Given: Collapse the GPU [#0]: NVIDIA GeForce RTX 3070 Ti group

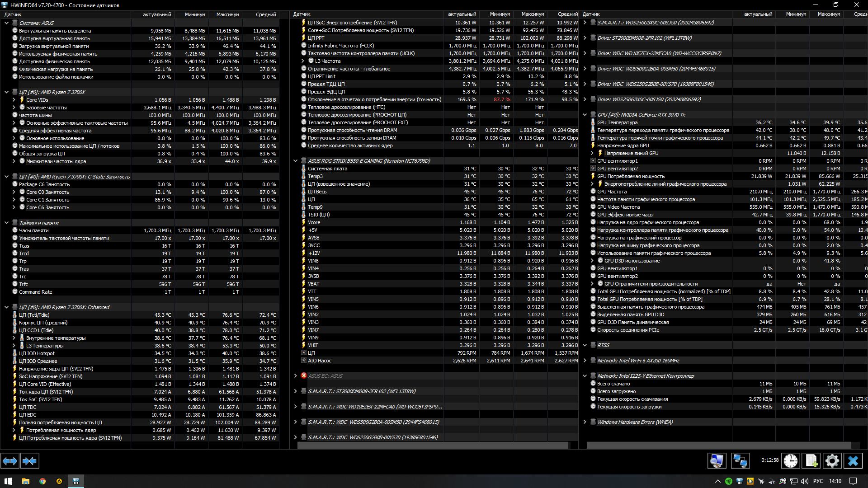Looking at the screenshot, I should 585,115.
